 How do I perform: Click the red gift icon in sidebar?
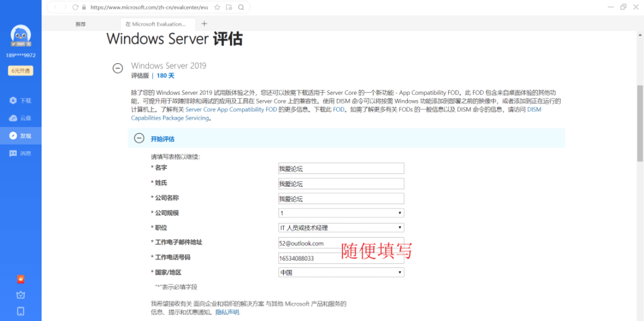(x=20, y=279)
